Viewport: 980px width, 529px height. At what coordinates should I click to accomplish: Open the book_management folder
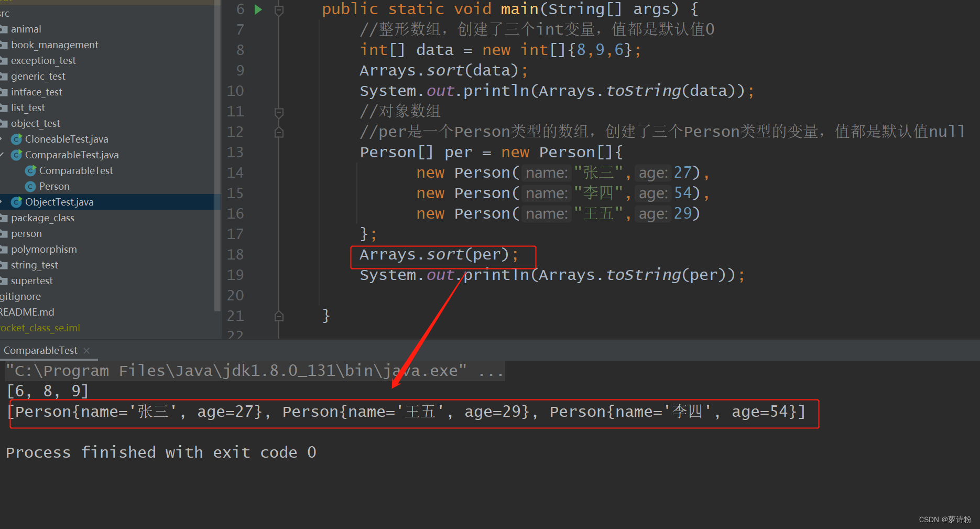click(x=55, y=45)
